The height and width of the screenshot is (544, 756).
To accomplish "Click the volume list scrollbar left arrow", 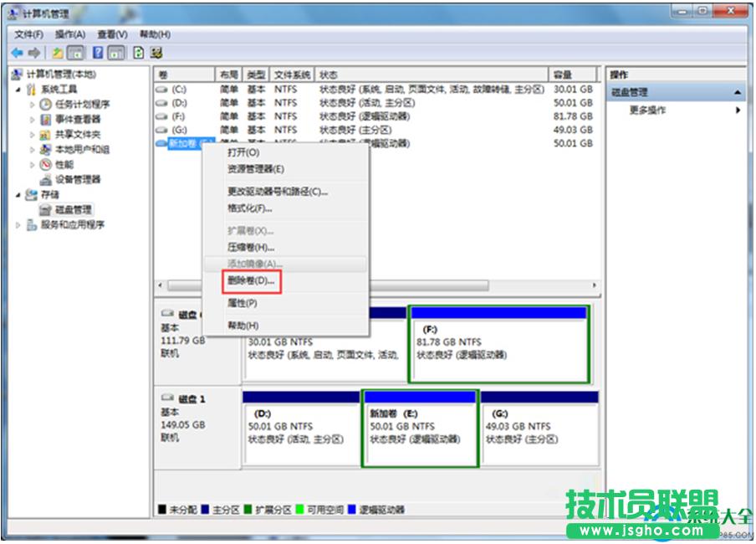I will 161,285.
